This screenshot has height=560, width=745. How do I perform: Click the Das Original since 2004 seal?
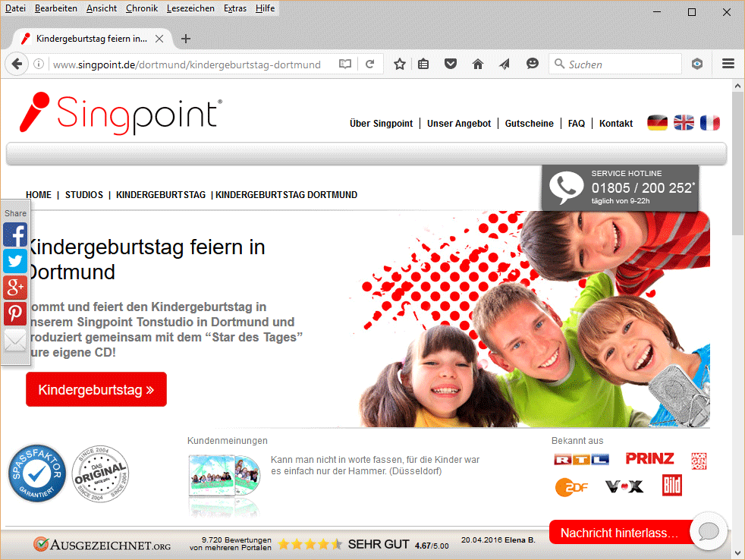pyautogui.click(x=100, y=473)
